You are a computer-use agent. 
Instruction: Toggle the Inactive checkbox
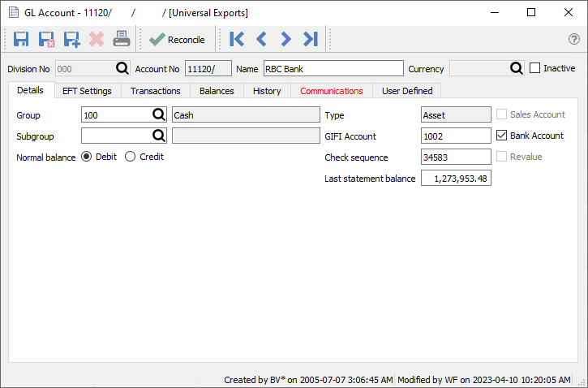click(534, 68)
